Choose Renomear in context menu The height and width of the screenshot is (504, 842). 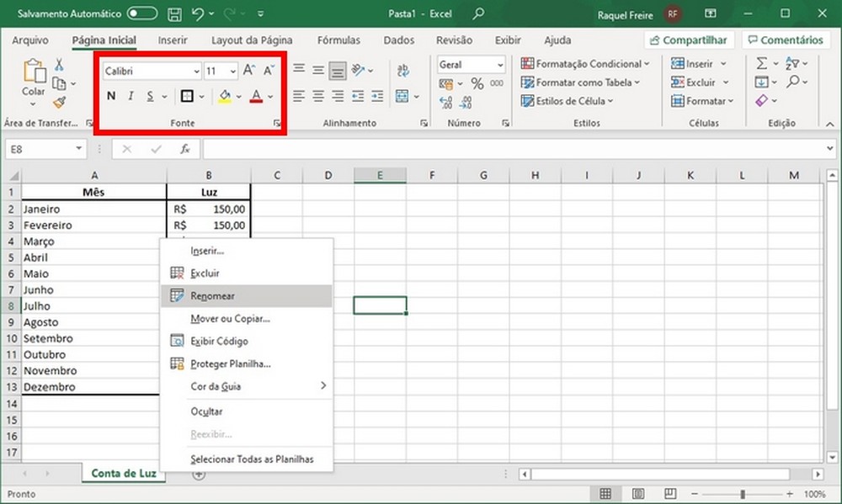coord(247,296)
